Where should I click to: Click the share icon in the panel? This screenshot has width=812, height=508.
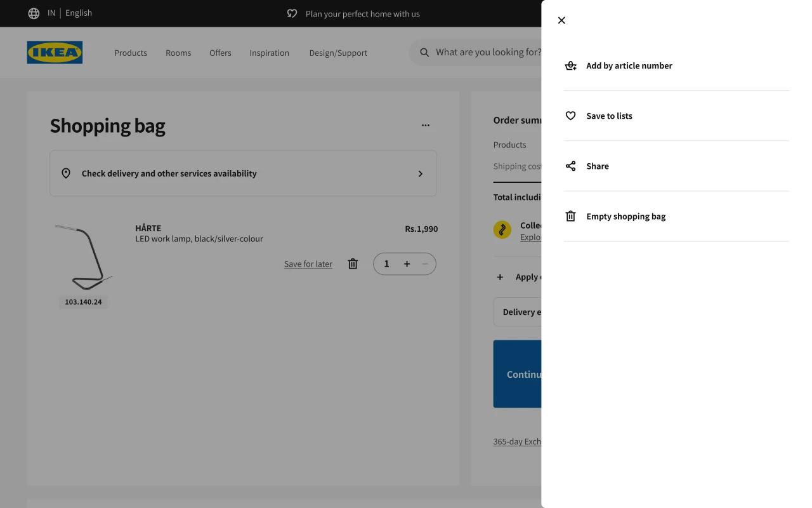click(571, 166)
